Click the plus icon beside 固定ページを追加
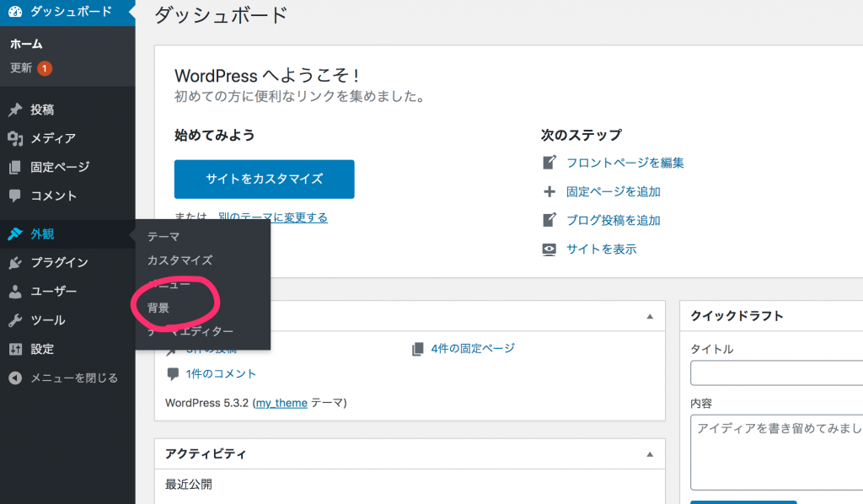The width and height of the screenshot is (863, 504). [x=549, y=191]
